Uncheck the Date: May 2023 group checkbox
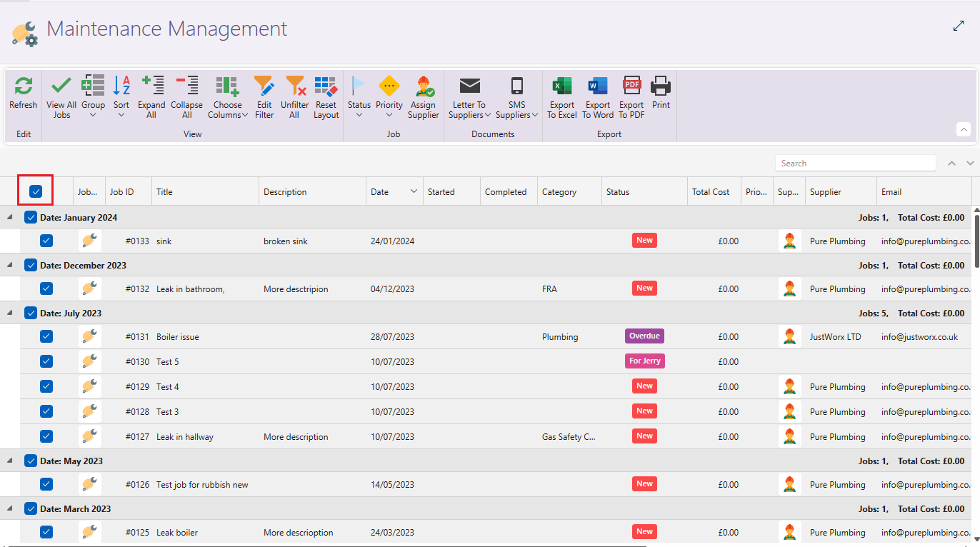Viewport: 980px width, 547px height. tap(31, 461)
